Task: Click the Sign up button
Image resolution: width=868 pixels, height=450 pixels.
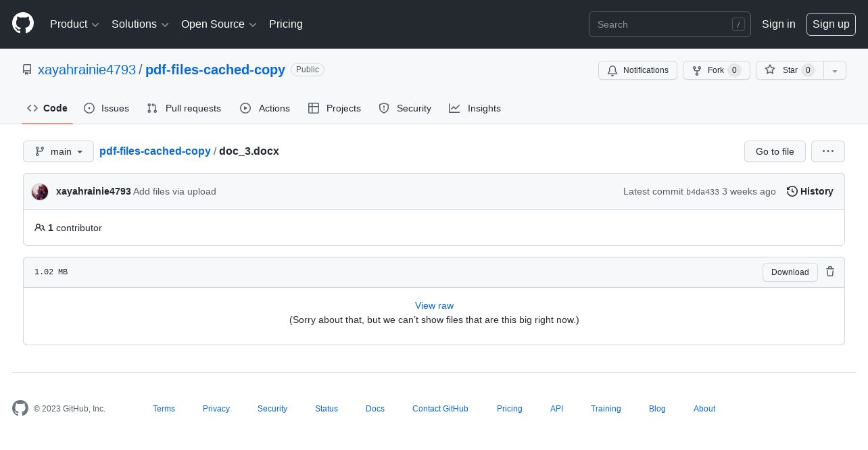Action: [831, 24]
